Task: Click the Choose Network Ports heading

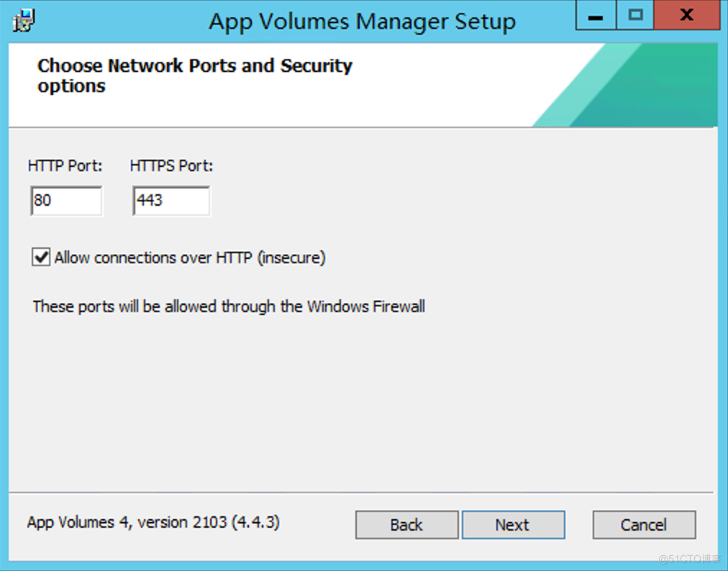Action: click(x=195, y=74)
